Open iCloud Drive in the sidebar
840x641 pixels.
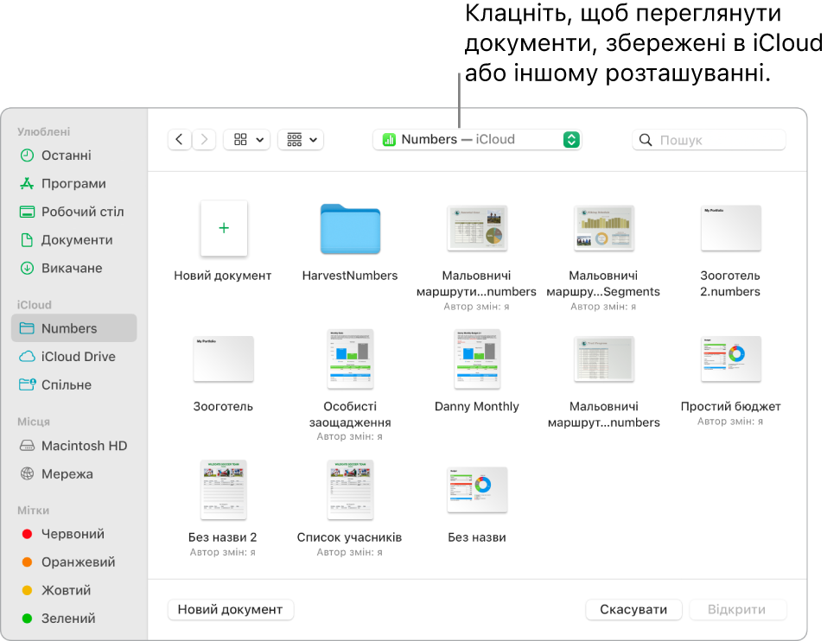[74, 357]
